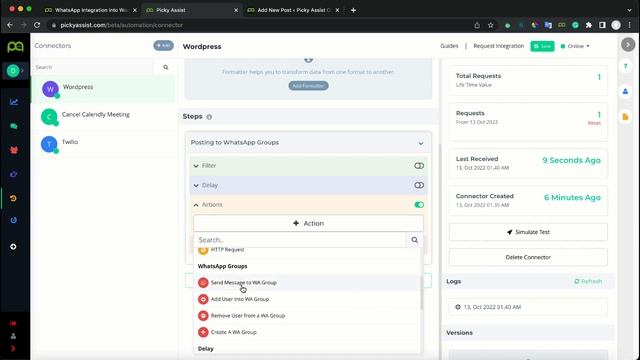Click the Twilio connector avatar
Image resolution: width=640 pixels, height=360 pixels.
(49, 144)
